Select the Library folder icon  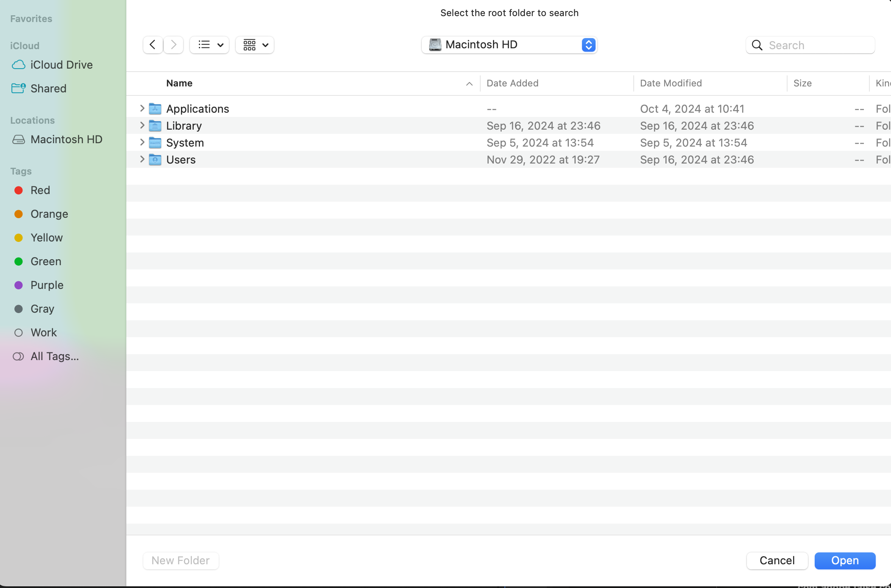[x=155, y=126]
